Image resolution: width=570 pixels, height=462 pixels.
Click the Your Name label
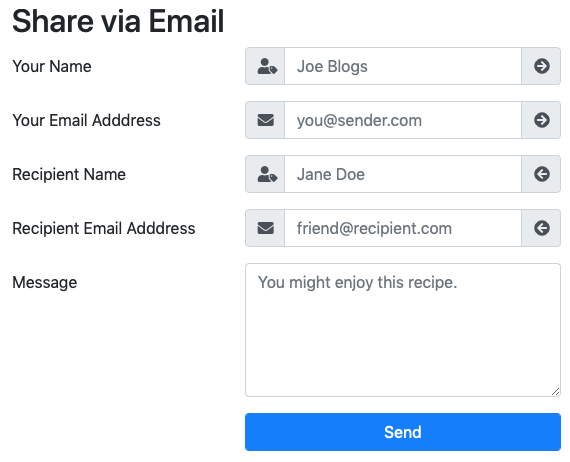point(52,67)
